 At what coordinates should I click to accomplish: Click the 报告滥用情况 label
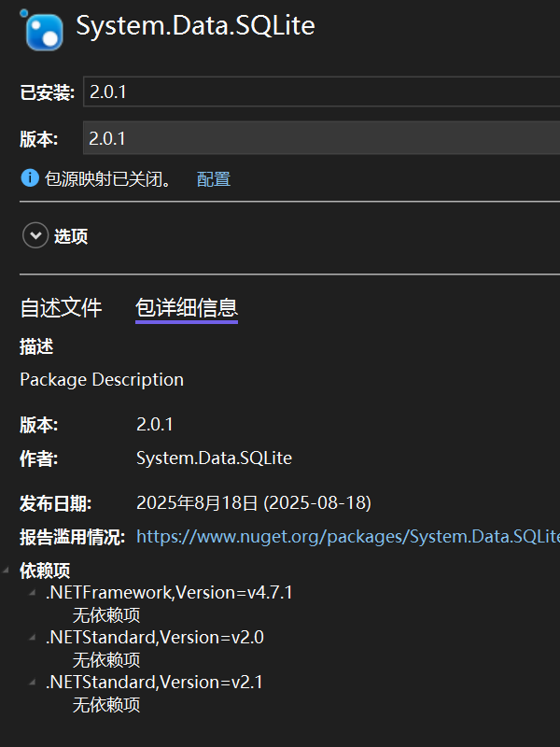click(73, 537)
